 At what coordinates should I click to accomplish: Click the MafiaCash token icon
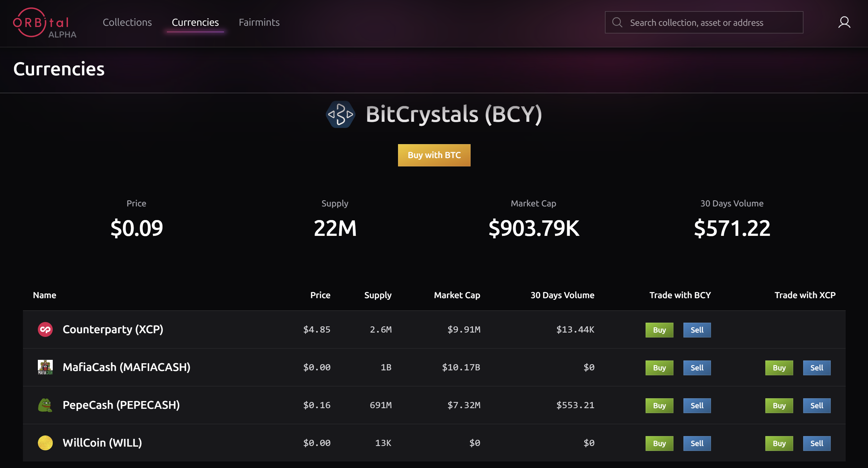click(45, 367)
